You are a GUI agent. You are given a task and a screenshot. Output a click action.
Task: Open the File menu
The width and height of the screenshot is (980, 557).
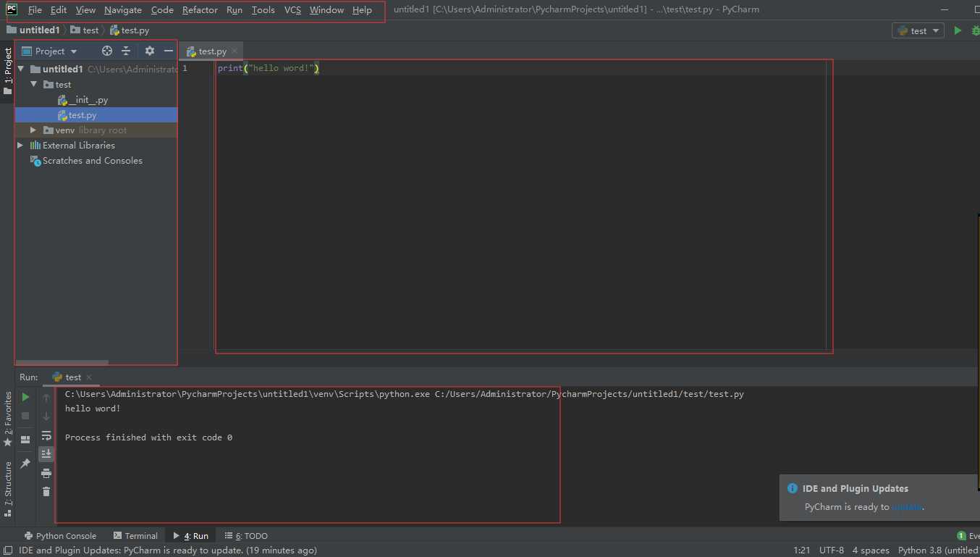coord(35,10)
